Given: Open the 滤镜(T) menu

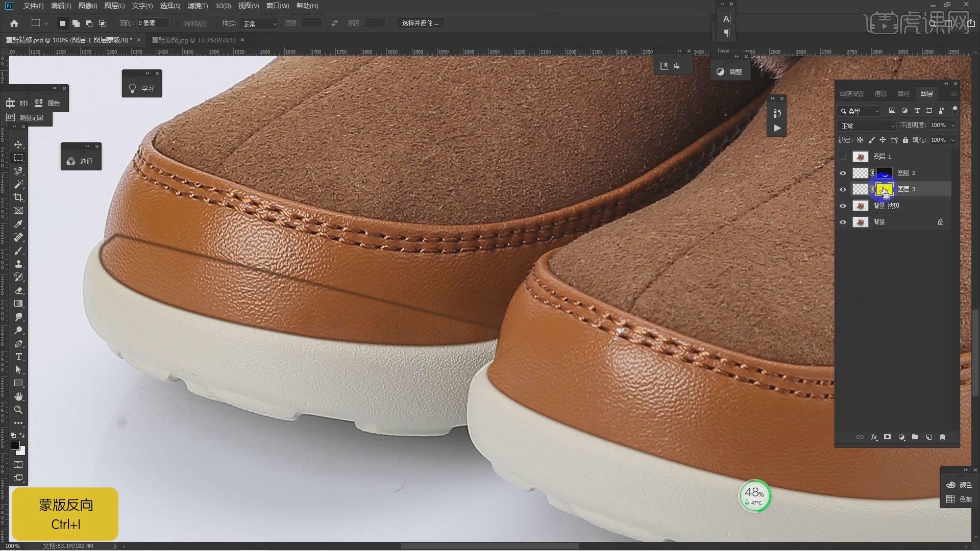Looking at the screenshot, I should click(x=198, y=6).
